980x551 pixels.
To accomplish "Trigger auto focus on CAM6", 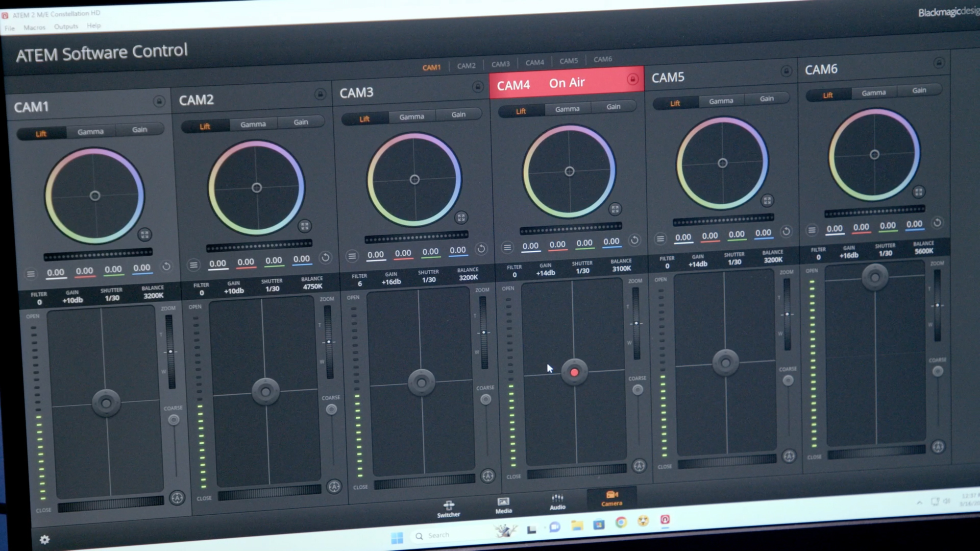I will coord(938,447).
